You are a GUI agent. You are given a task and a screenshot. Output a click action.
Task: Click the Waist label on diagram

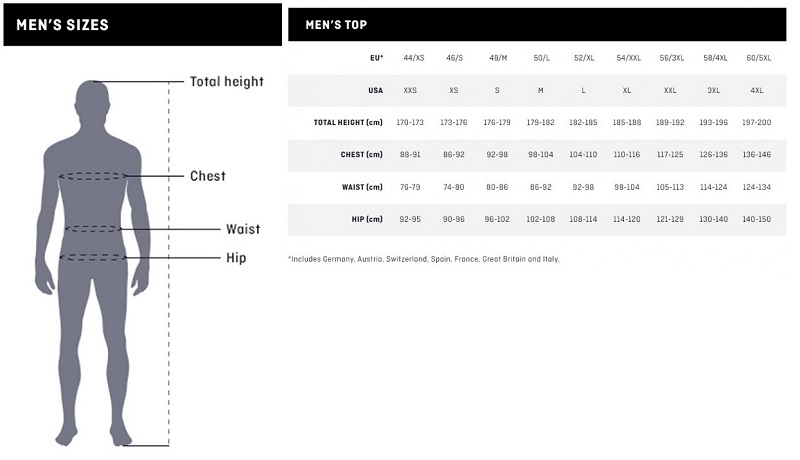coord(243,229)
